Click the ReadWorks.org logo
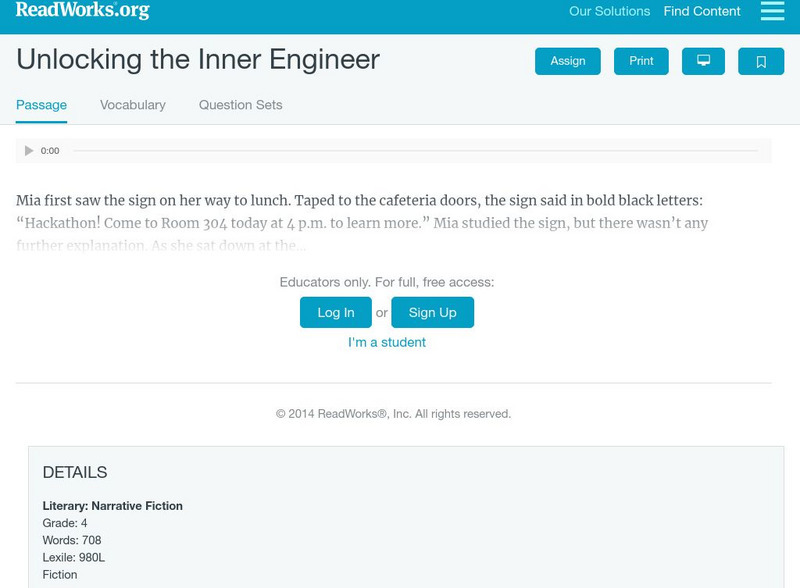This screenshot has width=800, height=588. 83,11
